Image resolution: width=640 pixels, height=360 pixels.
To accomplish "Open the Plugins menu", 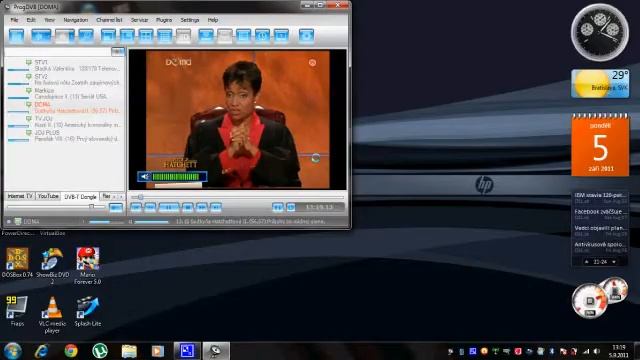I will click(x=164, y=20).
